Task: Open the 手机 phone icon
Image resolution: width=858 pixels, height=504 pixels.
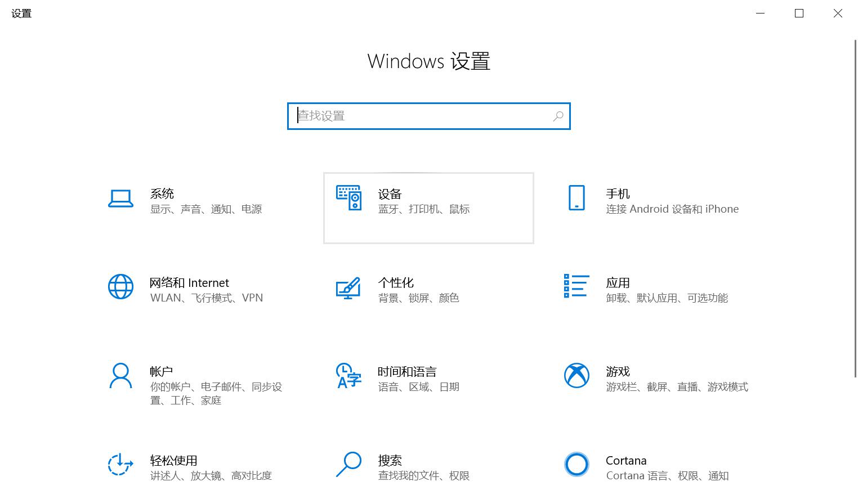Action: [x=577, y=197]
